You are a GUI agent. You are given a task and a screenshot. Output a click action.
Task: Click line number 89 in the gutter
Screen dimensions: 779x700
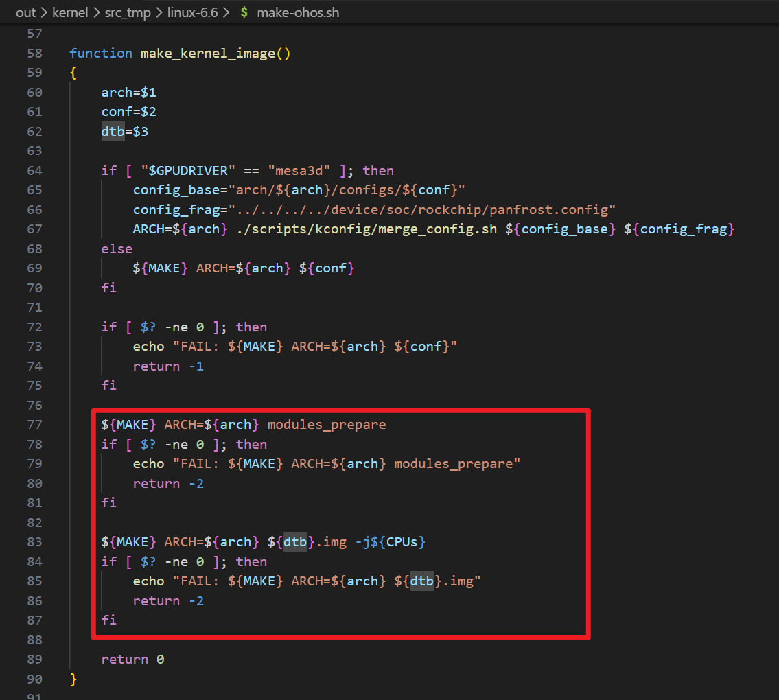(34, 660)
